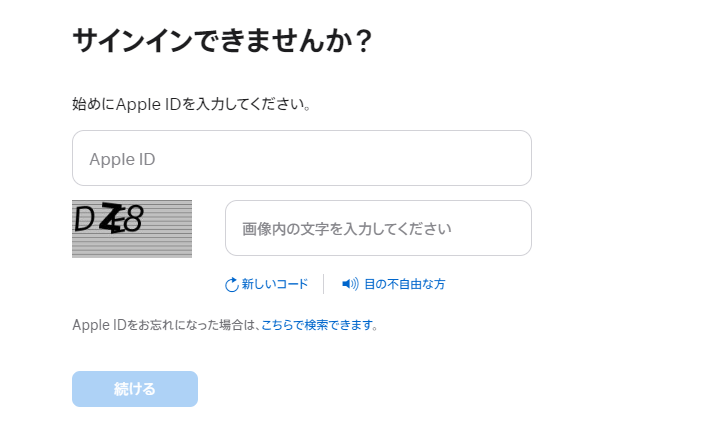Follow the こちらで検索できます link
This screenshot has height=435, width=707.
tap(317, 325)
